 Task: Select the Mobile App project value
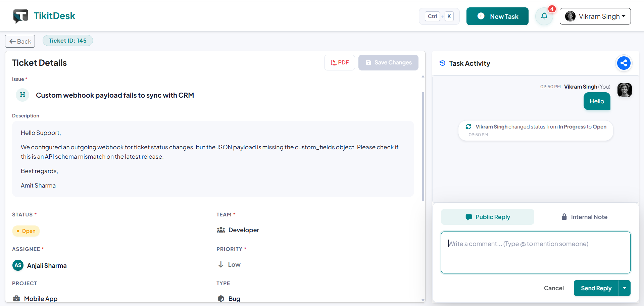pyautogui.click(x=35, y=298)
